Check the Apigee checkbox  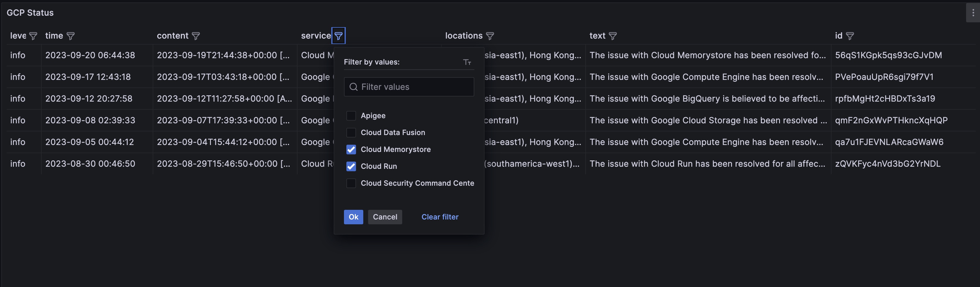point(351,115)
